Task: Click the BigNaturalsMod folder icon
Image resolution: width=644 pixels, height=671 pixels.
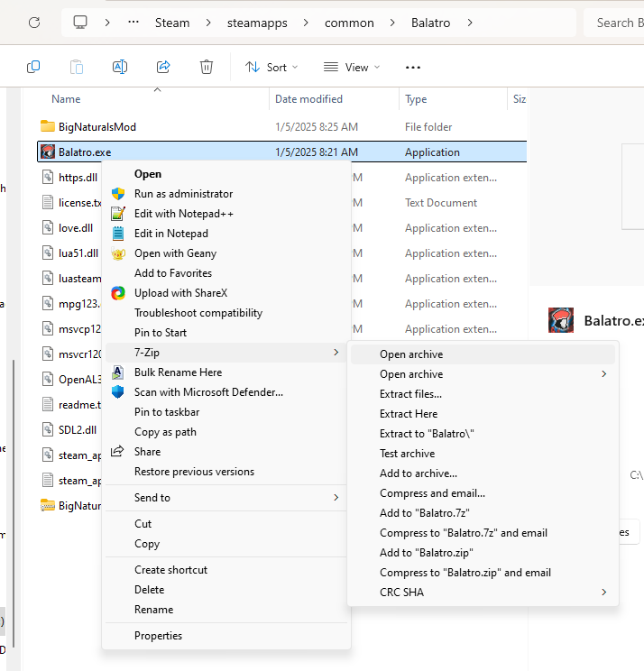Action: [48, 126]
